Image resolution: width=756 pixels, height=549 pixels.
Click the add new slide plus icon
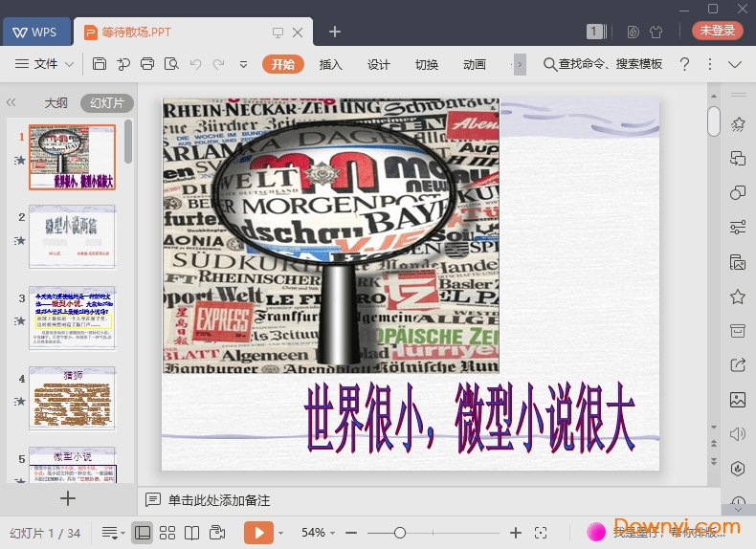click(68, 498)
